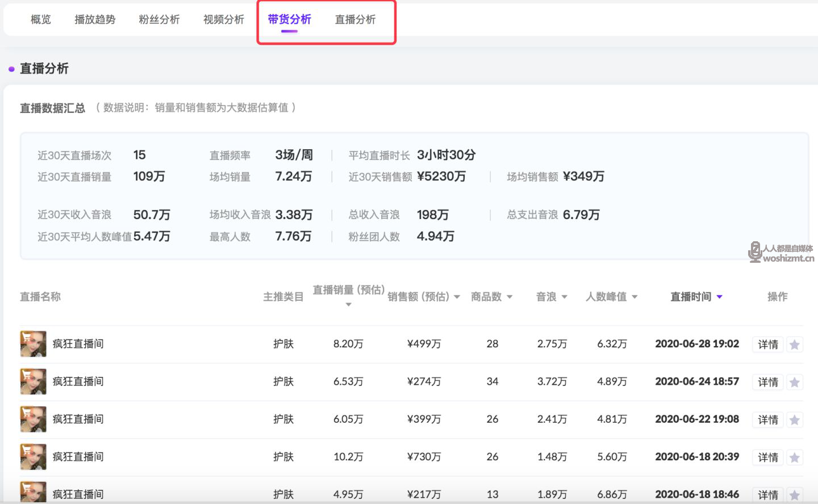Open 疯狂直播间 title in 6.05万 row
Image resolution: width=818 pixels, height=504 pixels.
78,418
